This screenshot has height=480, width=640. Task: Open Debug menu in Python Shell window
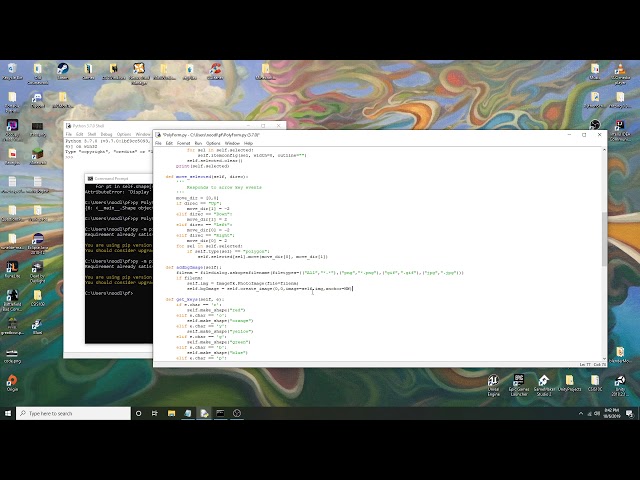click(106, 134)
